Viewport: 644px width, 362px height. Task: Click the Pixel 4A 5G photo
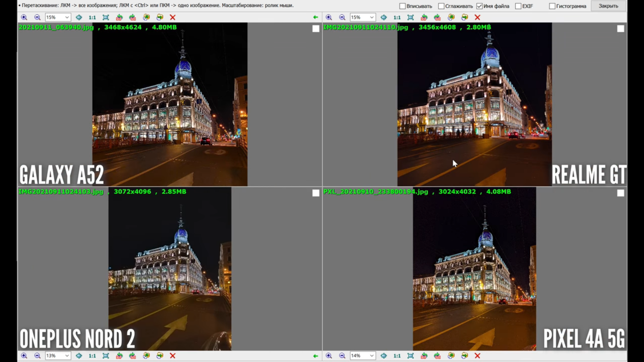click(x=474, y=269)
